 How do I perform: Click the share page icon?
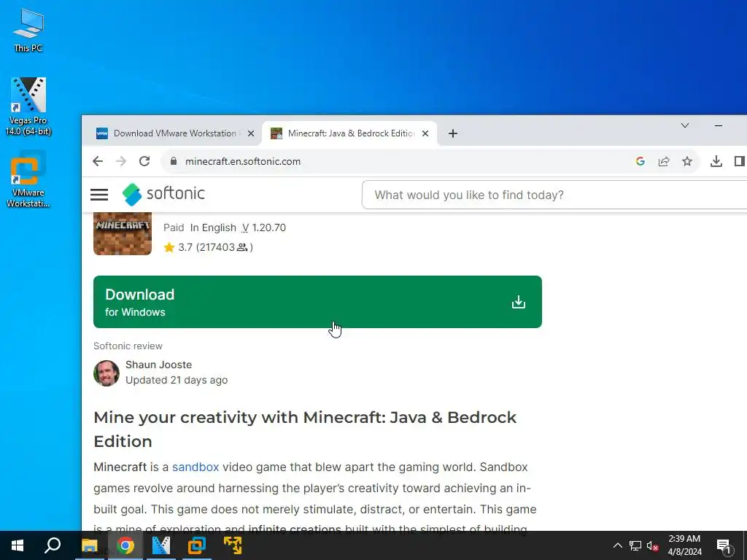(x=664, y=161)
